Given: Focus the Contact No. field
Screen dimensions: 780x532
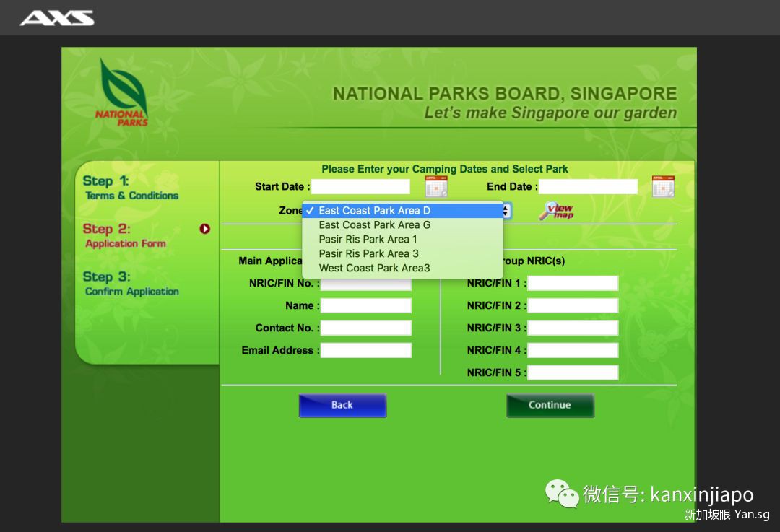Looking at the screenshot, I should 365,328.
